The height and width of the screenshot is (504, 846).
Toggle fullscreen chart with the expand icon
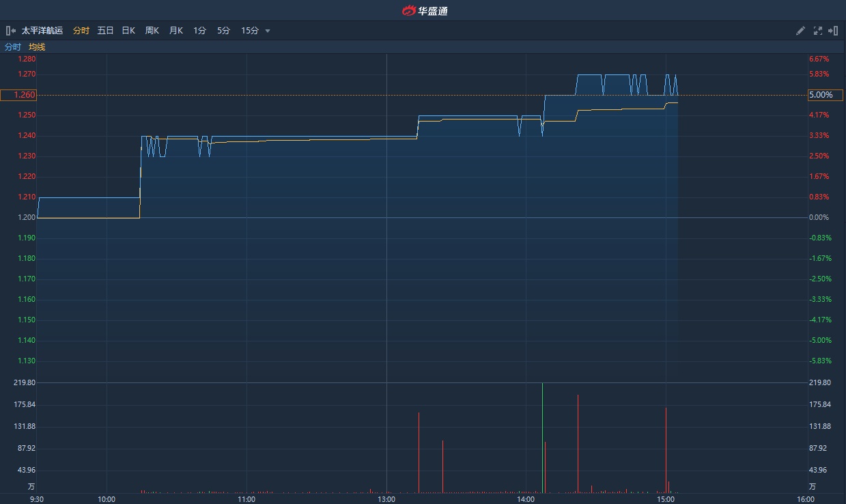[818, 31]
